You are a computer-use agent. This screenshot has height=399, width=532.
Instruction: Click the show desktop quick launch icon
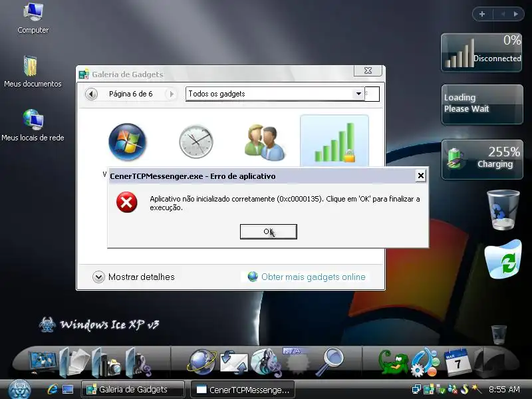[x=68, y=390]
